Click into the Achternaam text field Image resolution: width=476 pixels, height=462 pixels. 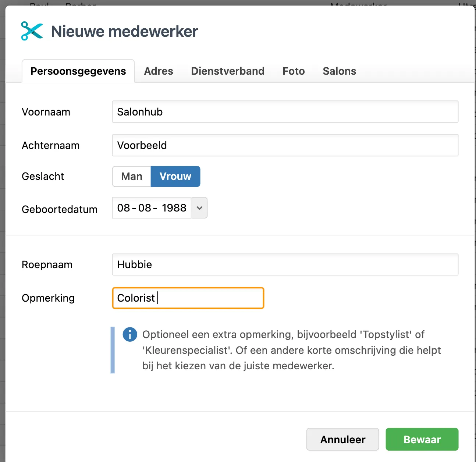pyautogui.click(x=285, y=145)
